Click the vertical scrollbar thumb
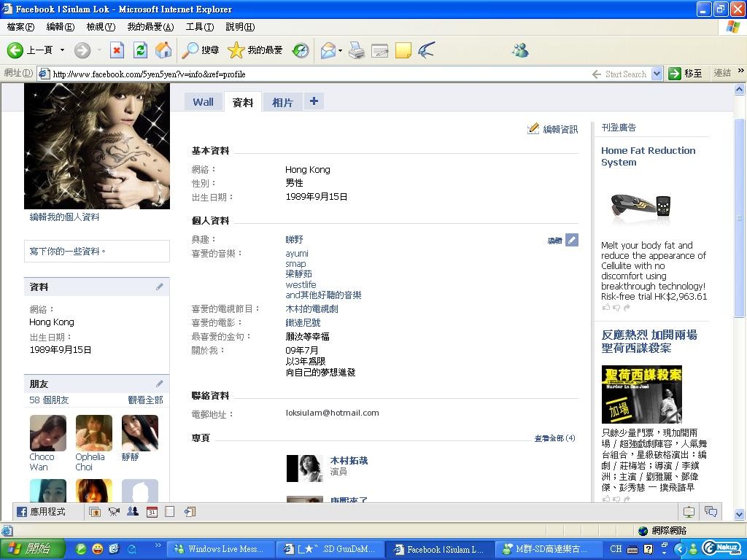The height and width of the screenshot is (560, 747). click(x=740, y=217)
